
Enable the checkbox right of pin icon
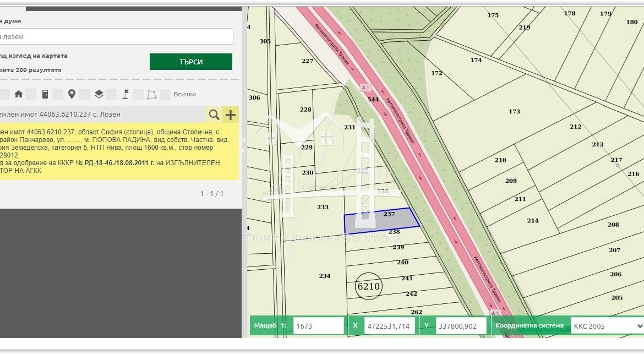point(85,94)
